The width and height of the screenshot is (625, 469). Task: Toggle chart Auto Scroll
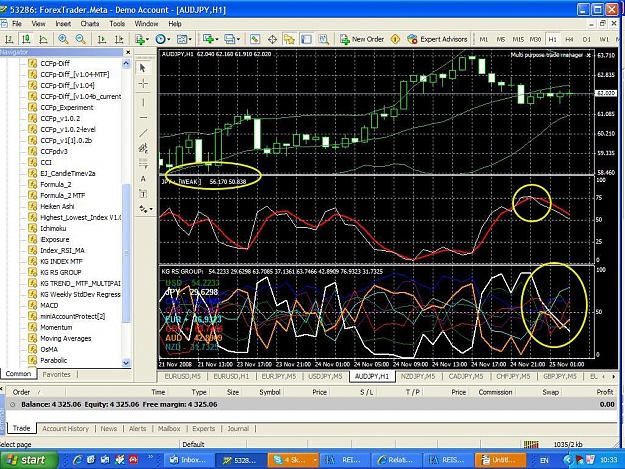[102, 39]
